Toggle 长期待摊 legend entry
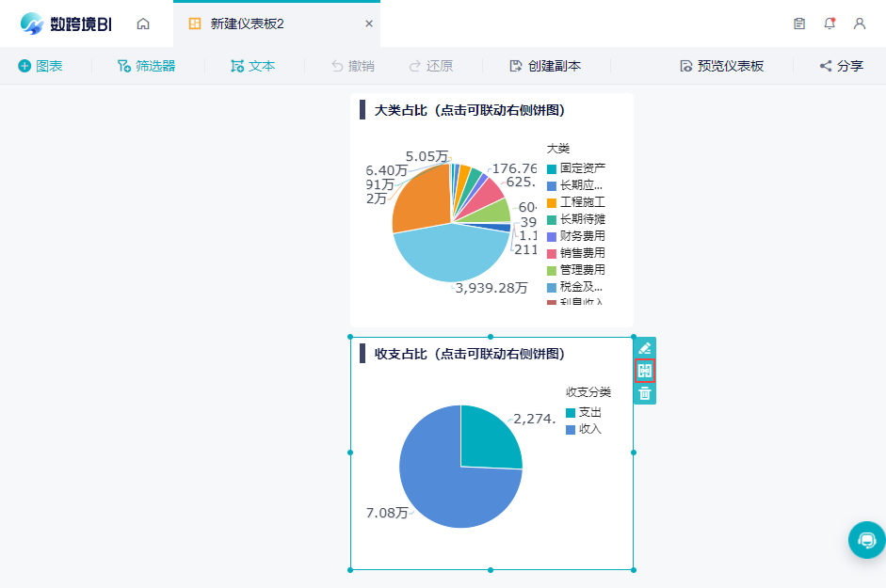Viewport: 886px width, 588px height. 576,219
